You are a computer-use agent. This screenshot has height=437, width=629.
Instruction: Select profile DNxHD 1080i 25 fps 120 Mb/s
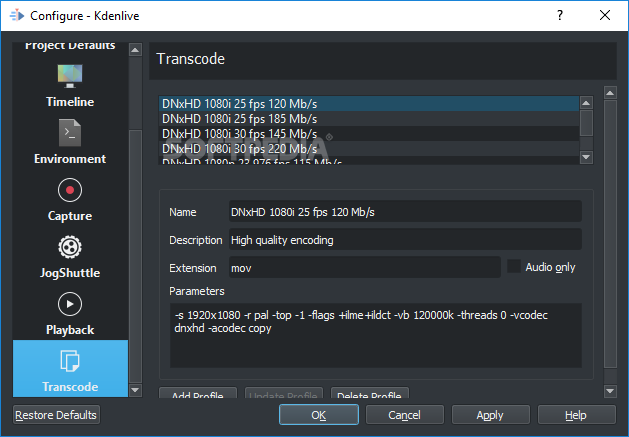pos(369,104)
